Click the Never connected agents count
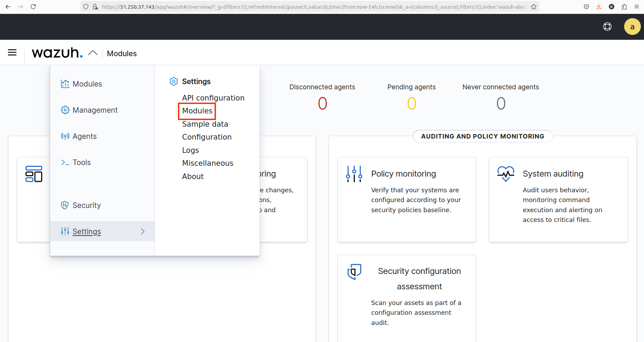The height and width of the screenshot is (342, 644). pyautogui.click(x=501, y=103)
